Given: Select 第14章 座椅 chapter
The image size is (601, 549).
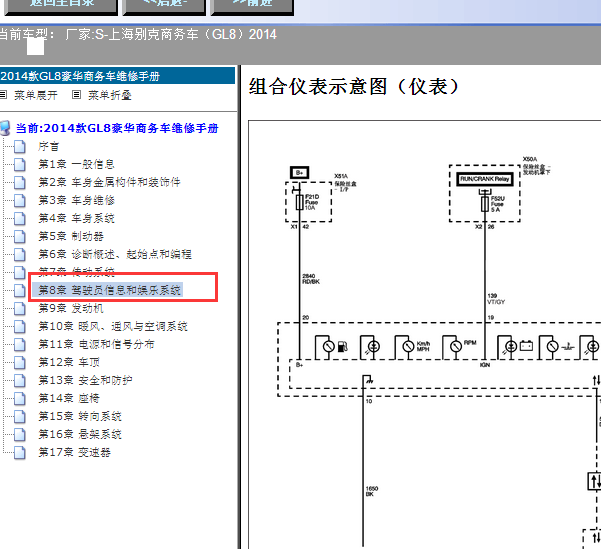Looking at the screenshot, I should click(69, 398).
